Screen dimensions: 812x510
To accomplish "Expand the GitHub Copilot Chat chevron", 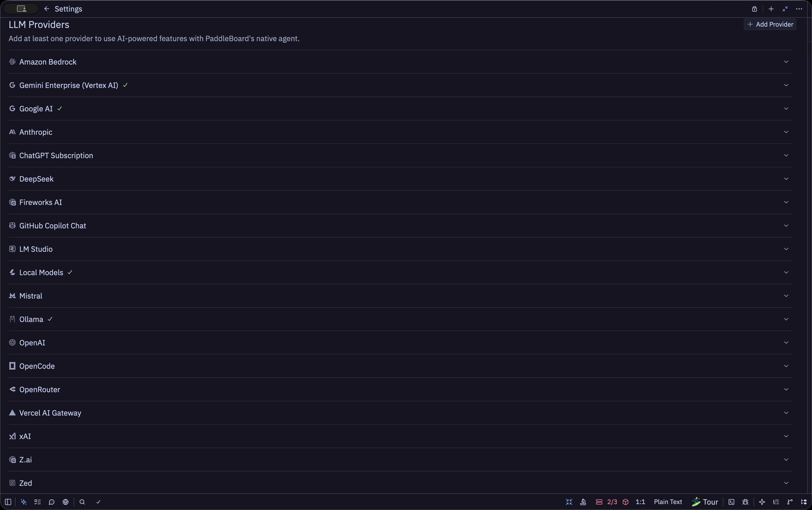I will [x=786, y=226].
